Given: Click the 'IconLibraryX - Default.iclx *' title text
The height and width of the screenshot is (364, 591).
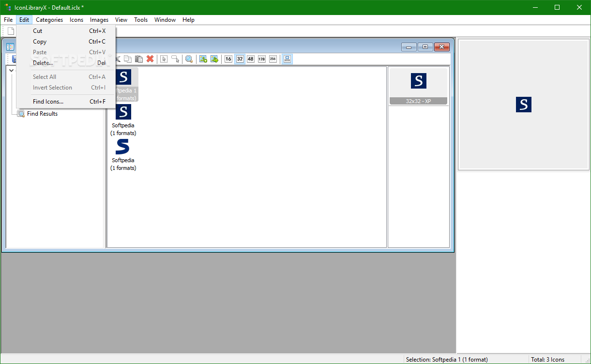Looking at the screenshot, I should [49, 7].
